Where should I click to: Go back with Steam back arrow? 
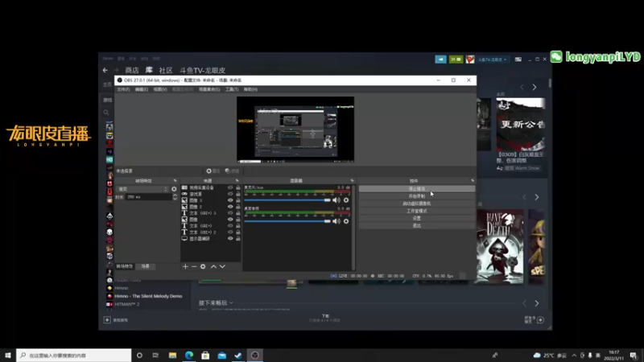pos(105,70)
